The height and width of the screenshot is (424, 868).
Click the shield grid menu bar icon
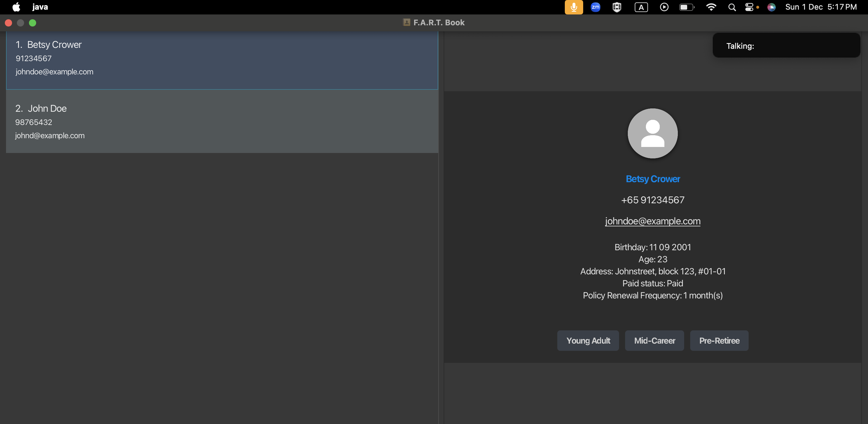(617, 7)
